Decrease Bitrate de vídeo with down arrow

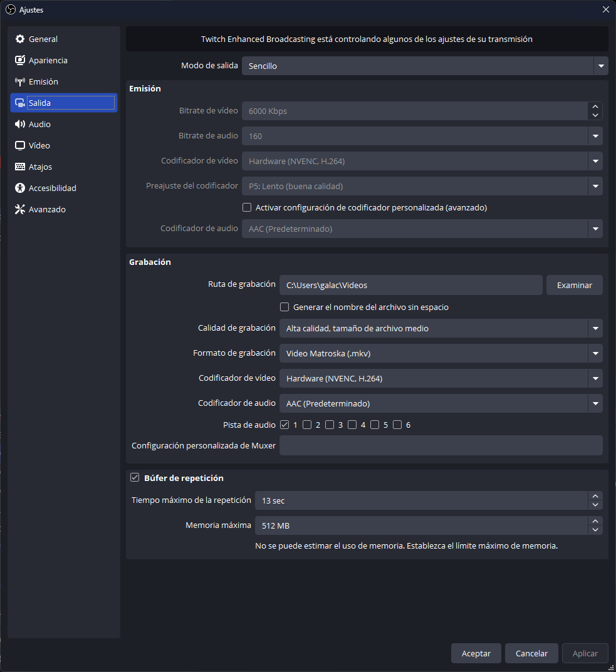coord(595,115)
